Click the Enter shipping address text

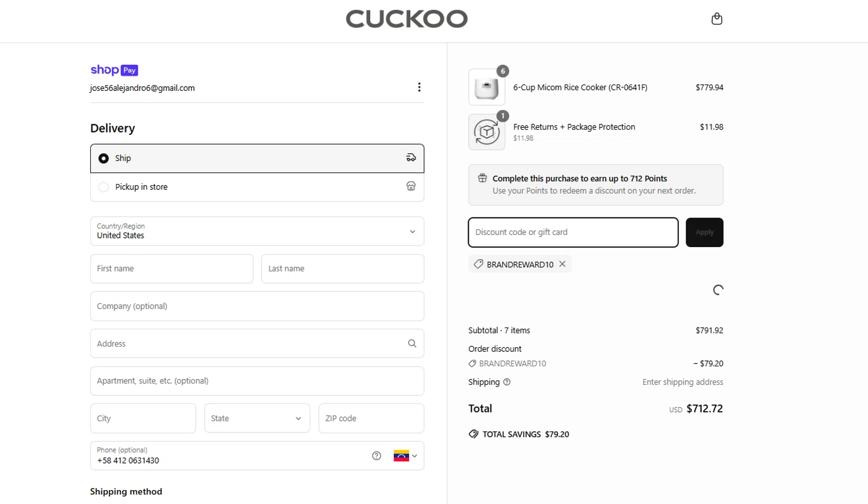683,382
